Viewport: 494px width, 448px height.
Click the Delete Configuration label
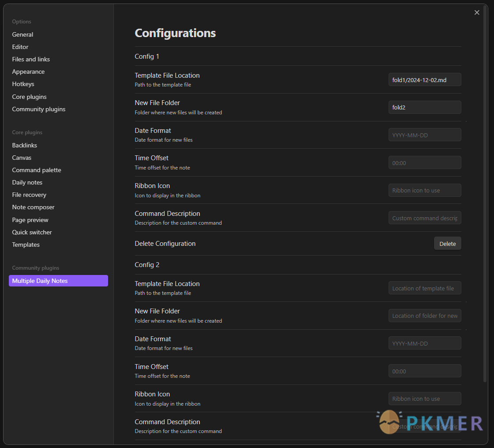[165, 244]
